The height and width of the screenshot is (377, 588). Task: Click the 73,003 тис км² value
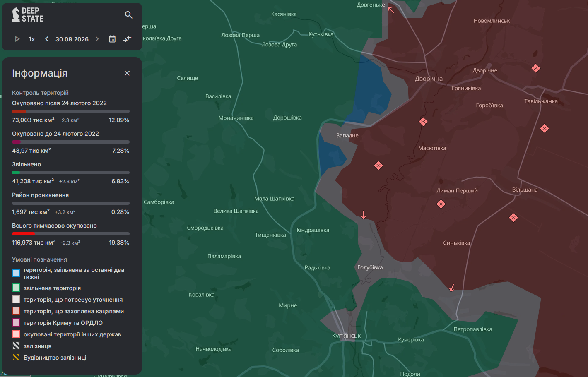coord(33,120)
